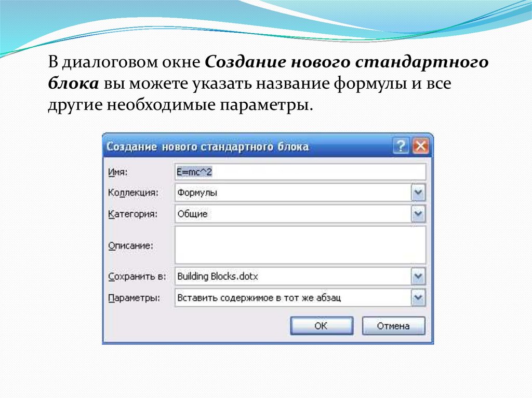The image size is (532, 398).
Task: Click the Отмена button
Action: tap(394, 326)
